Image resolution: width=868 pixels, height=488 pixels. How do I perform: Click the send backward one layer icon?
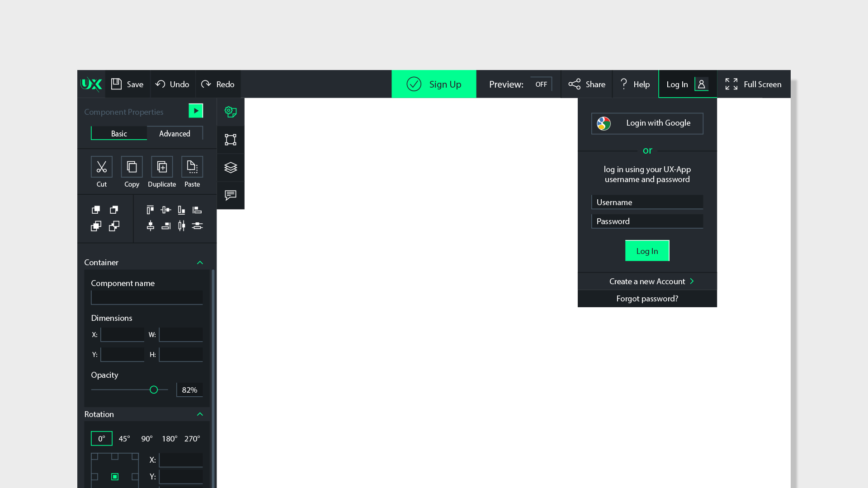pos(114,226)
